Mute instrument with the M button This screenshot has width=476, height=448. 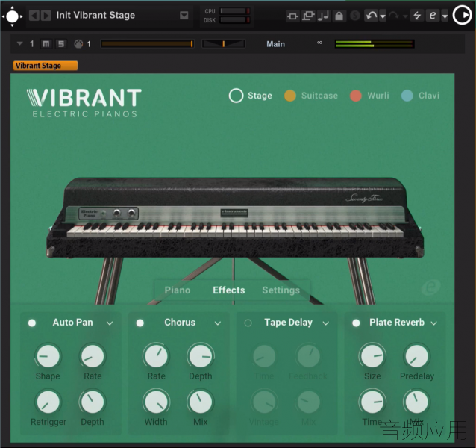pyautogui.click(x=46, y=44)
